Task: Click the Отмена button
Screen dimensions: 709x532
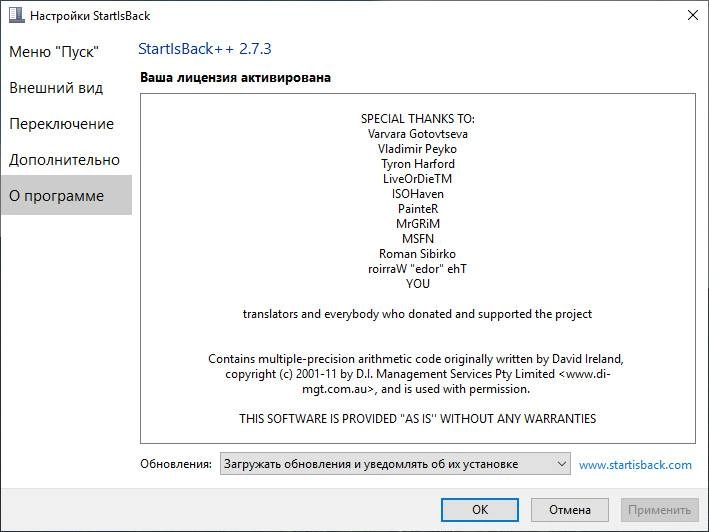Action: [570, 510]
